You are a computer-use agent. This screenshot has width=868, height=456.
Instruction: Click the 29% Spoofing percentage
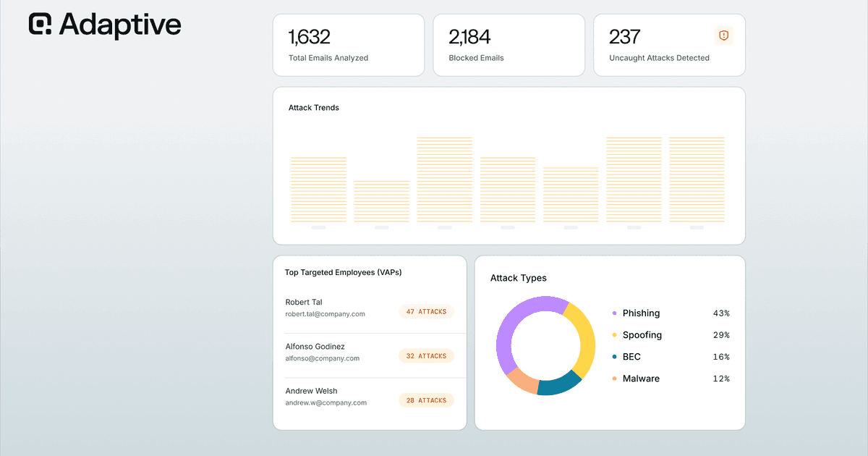coord(721,335)
